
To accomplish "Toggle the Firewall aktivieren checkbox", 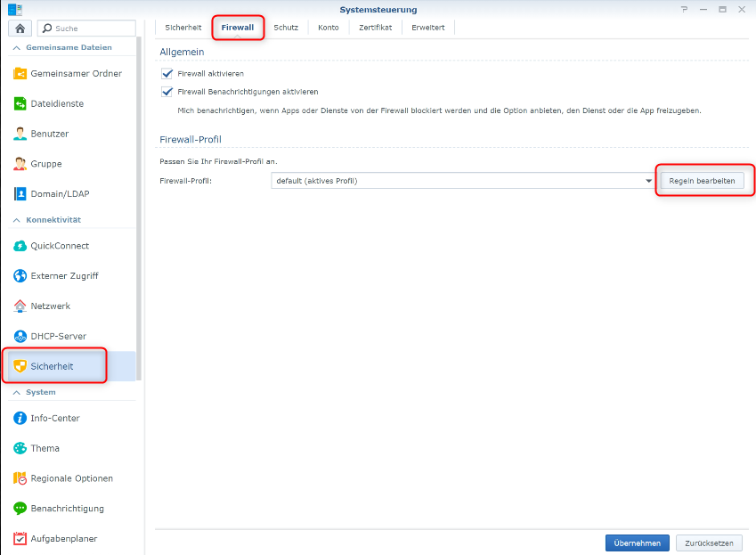I will (x=167, y=74).
